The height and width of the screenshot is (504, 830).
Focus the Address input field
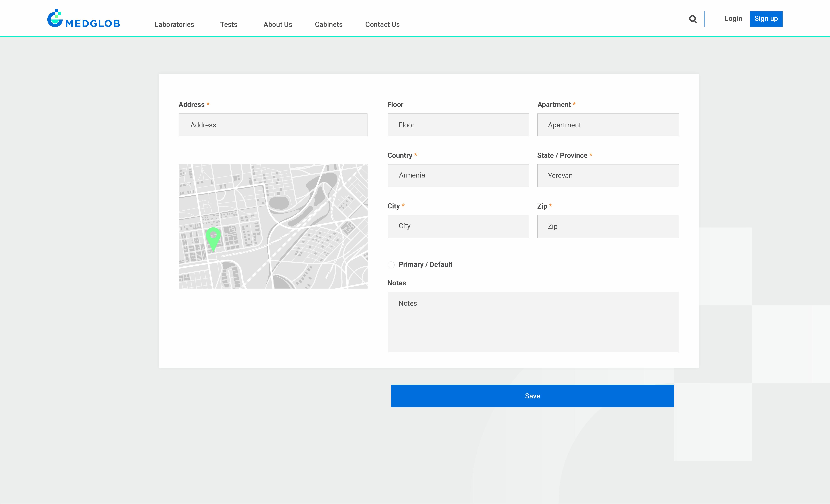273,125
